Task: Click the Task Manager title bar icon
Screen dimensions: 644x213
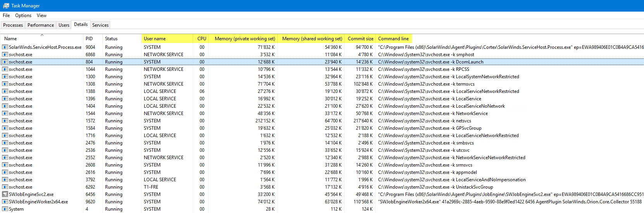Action: pos(6,6)
